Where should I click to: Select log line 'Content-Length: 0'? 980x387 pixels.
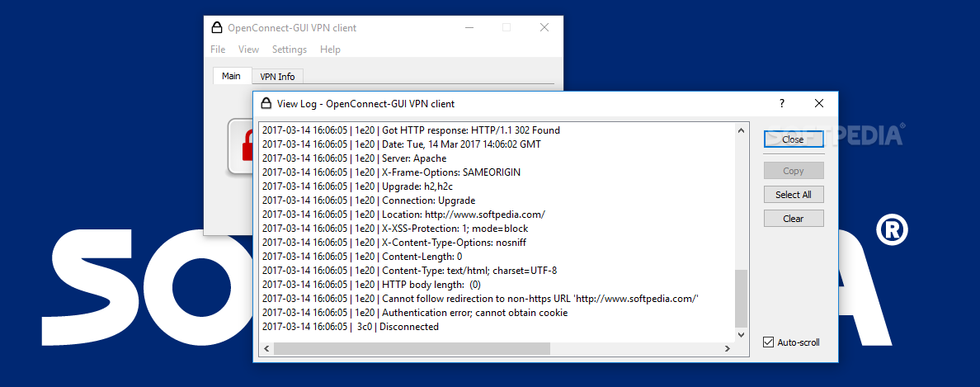click(362, 257)
